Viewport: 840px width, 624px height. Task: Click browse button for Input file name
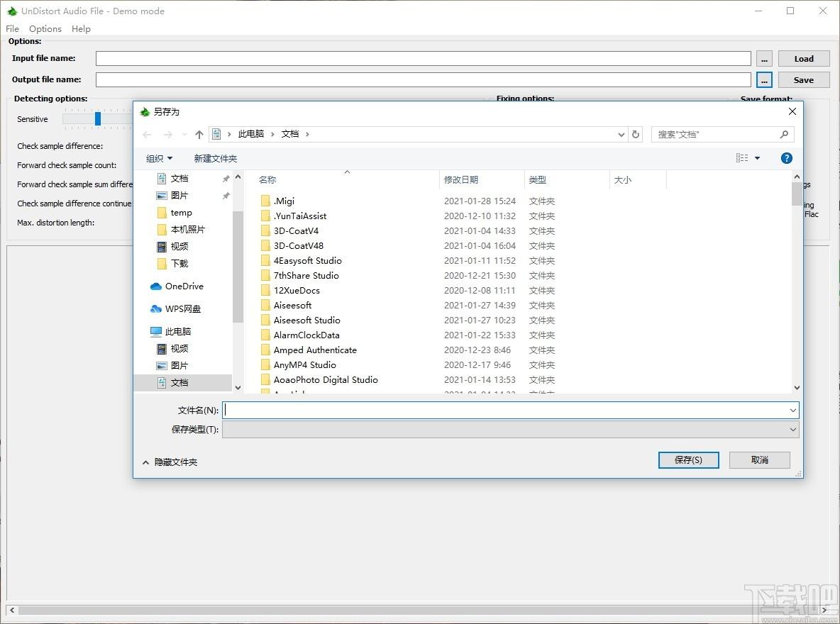[x=764, y=59]
